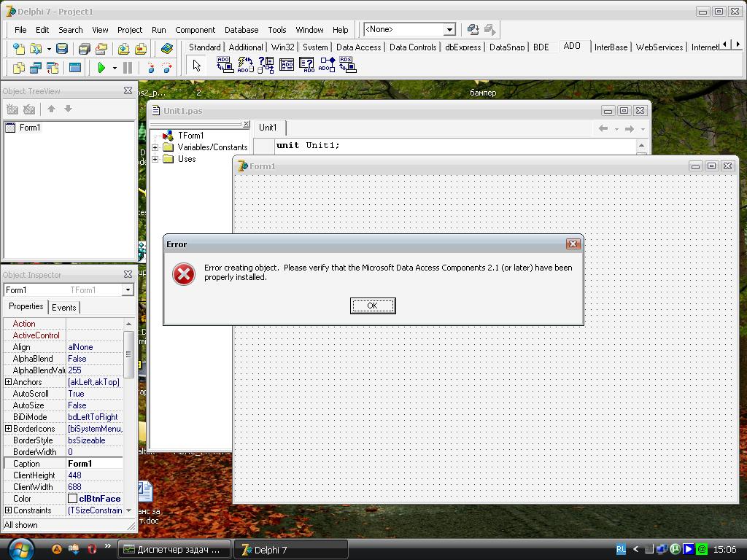Viewport: 747px width, 560px height.
Task: Click the clBtnFace color swatch
Action: tap(72, 499)
